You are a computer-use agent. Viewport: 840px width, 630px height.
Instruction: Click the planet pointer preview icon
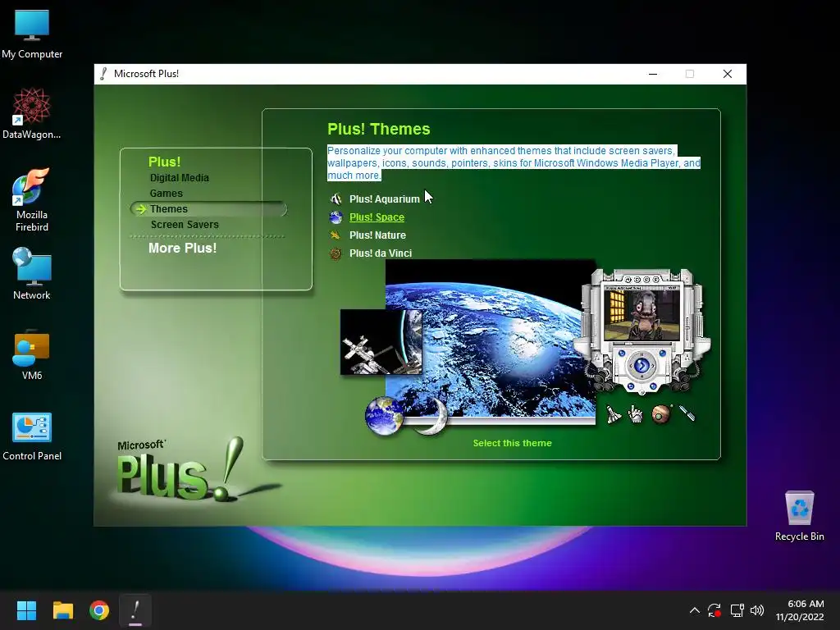pyautogui.click(x=661, y=414)
